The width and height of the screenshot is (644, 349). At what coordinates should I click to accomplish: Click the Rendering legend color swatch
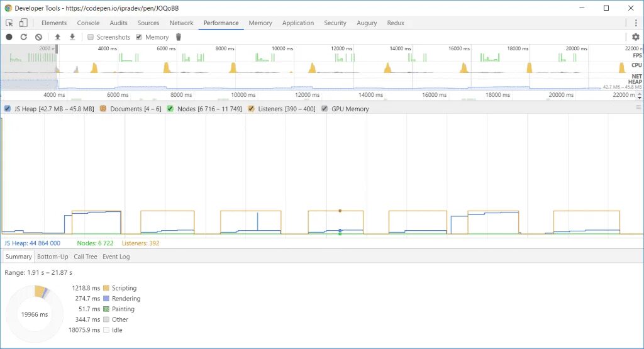(106, 299)
